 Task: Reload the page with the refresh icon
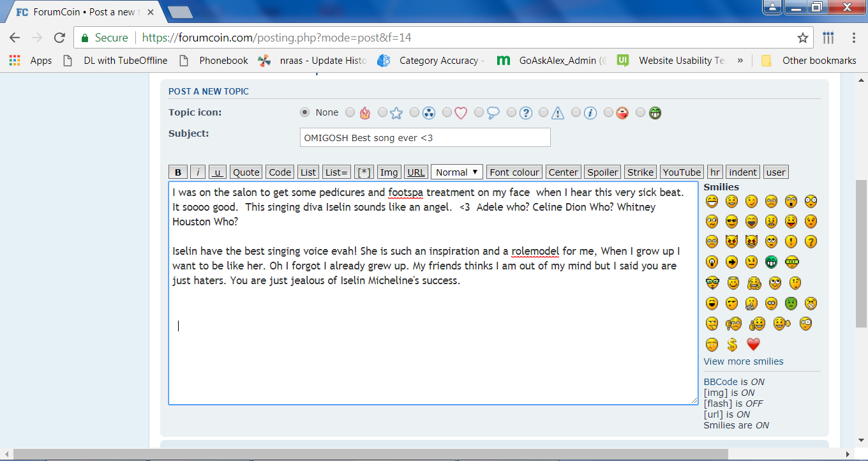click(59, 38)
